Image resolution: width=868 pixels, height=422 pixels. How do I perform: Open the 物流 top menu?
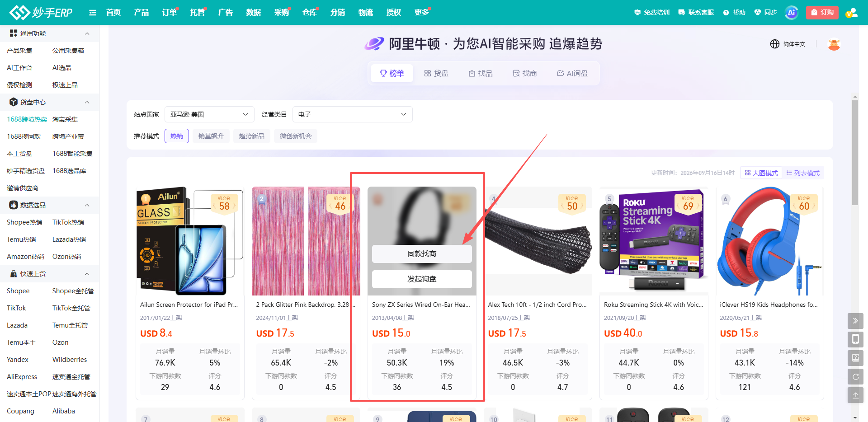tap(366, 12)
